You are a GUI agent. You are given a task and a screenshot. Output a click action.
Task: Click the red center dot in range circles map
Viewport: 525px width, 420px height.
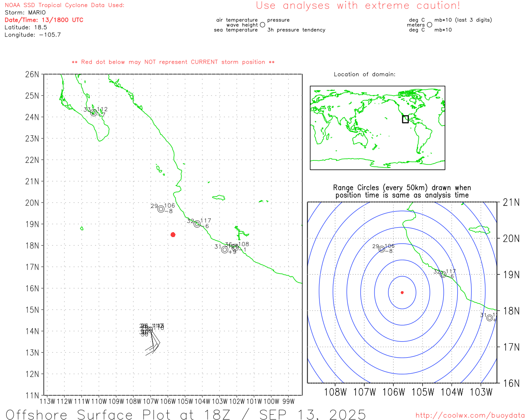point(402,292)
